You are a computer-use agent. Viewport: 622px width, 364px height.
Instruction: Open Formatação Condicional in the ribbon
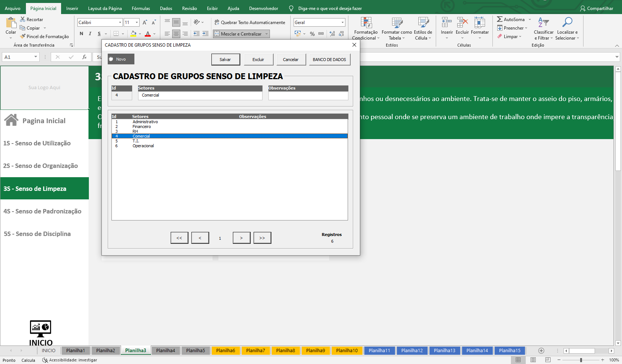tap(366, 28)
